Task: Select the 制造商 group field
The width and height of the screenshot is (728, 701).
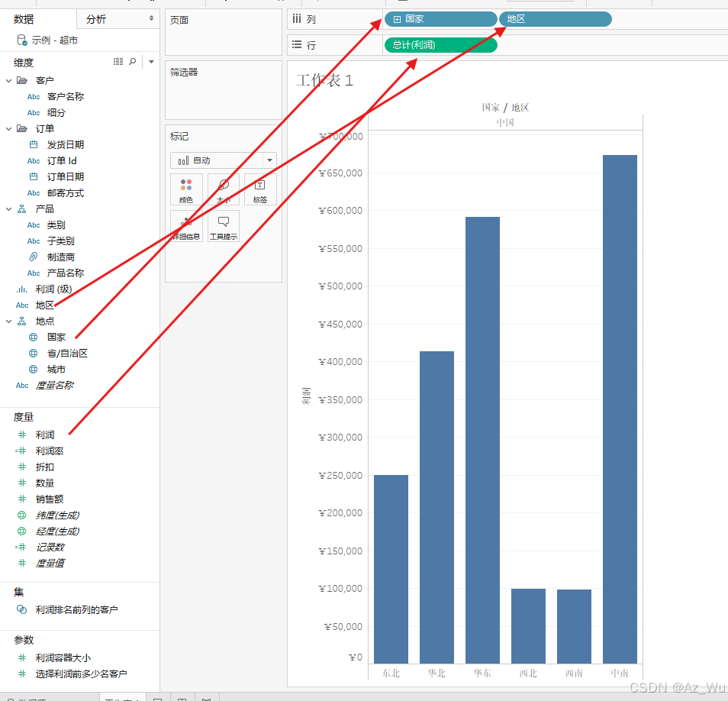Action: [61, 257]
